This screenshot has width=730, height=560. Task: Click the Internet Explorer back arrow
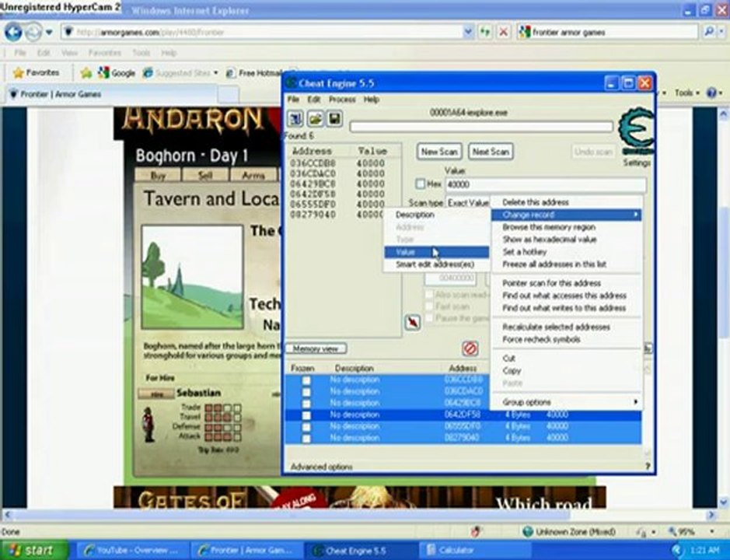13,32
